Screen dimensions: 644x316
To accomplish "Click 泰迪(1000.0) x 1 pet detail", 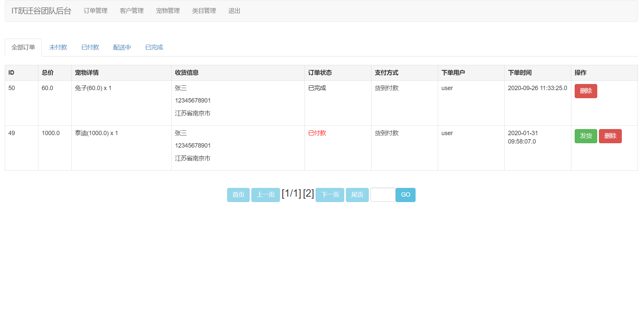I will tap(97, 133).
